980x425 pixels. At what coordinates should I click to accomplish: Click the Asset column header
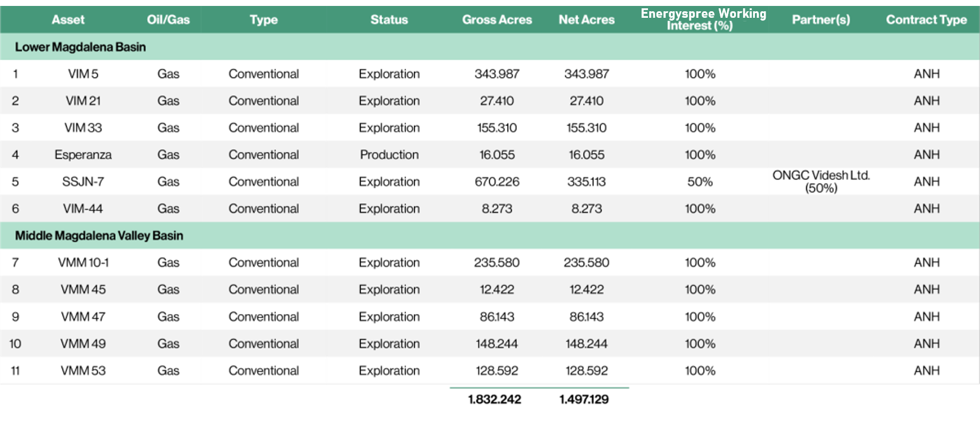(x=68, y=20)
